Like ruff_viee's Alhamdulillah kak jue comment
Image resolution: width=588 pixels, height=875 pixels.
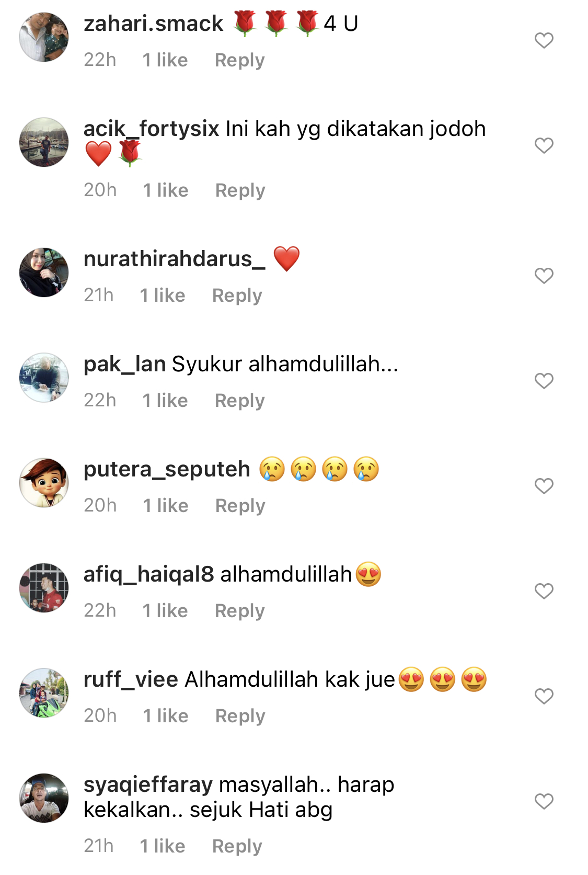[x=544, y=696]
